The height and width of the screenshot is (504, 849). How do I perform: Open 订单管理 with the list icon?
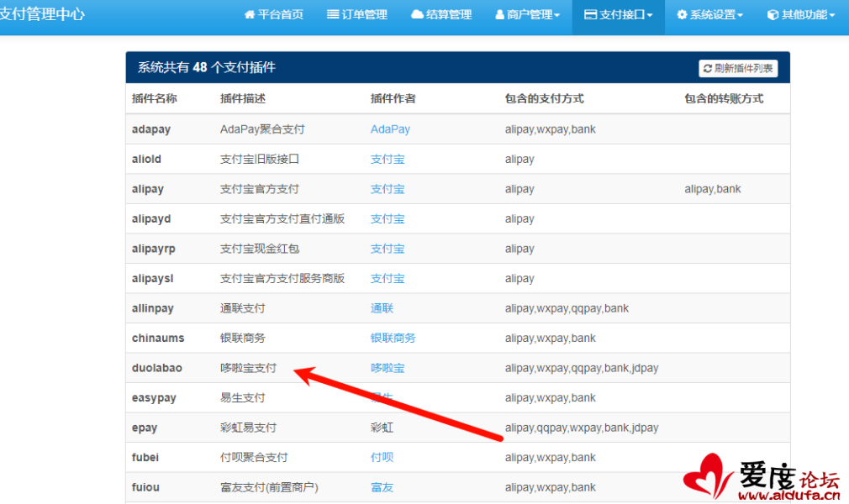tap(356, 14)
